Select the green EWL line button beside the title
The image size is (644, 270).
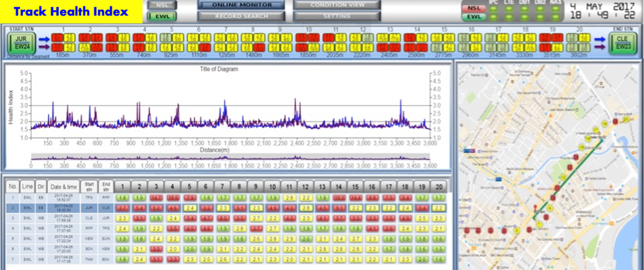[162, 16]
